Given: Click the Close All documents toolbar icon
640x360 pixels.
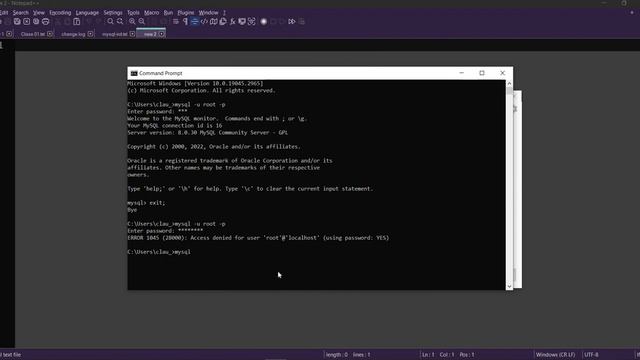Looking at the screenshot, I should pyautogui.click(x=36, y=22).
